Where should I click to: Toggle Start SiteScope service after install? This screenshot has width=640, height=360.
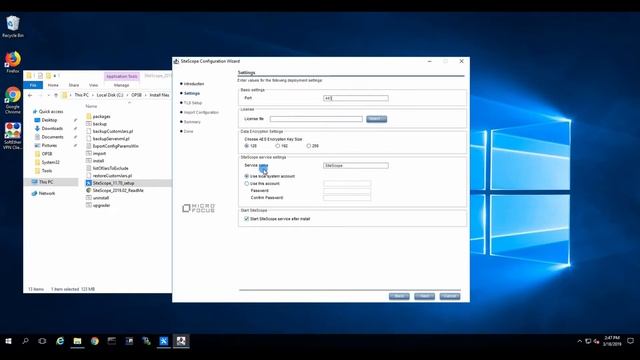click(247, 219)
